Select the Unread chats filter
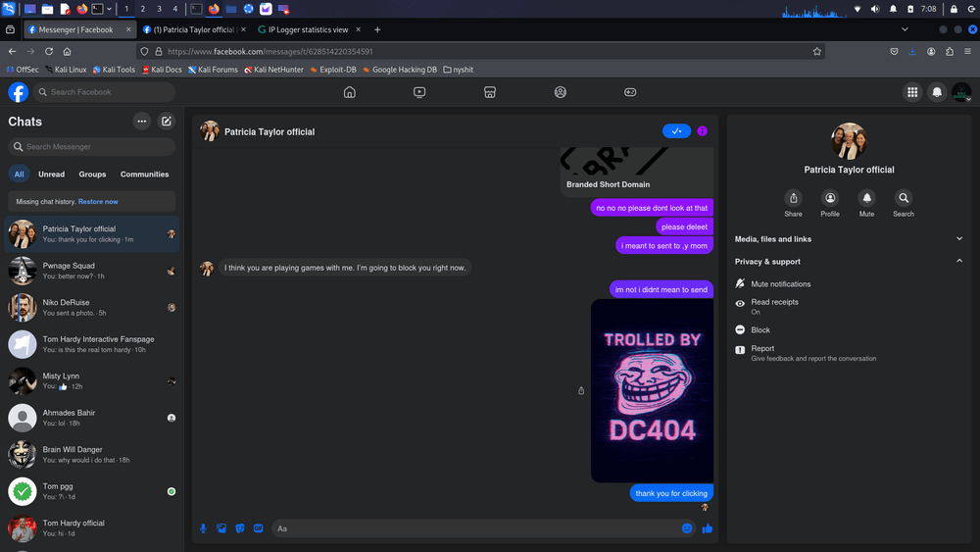Screen dimensions: 980x552 (x=51, y=174)
